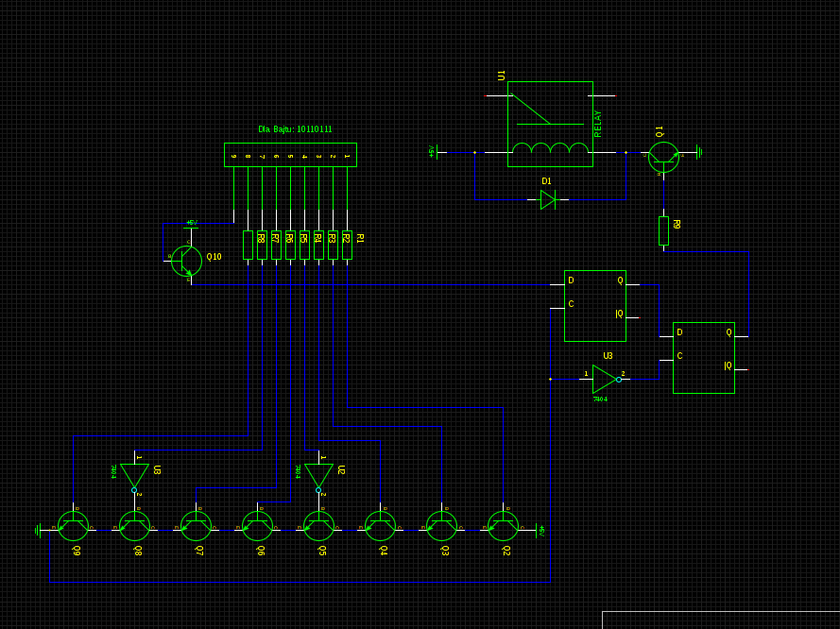Image resolution: width=840 pixels, height=629 pixels.
Task: Select the right D flip-flop block
Action: [x=703, y=357]
